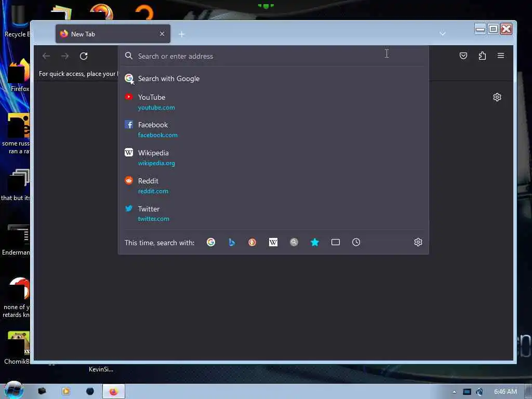
Task: Click the Wikipedia W favicon in suggestions
Action: pyautogui.click(x=129, y=153)
